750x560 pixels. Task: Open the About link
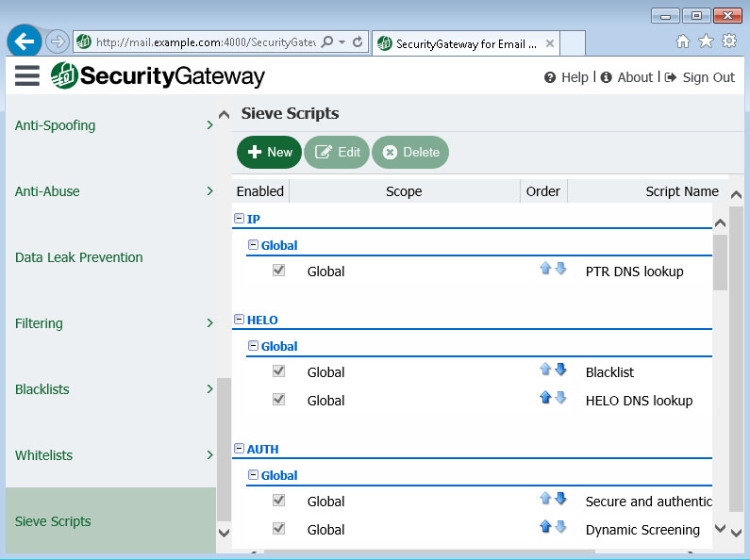tap(626, 77)
